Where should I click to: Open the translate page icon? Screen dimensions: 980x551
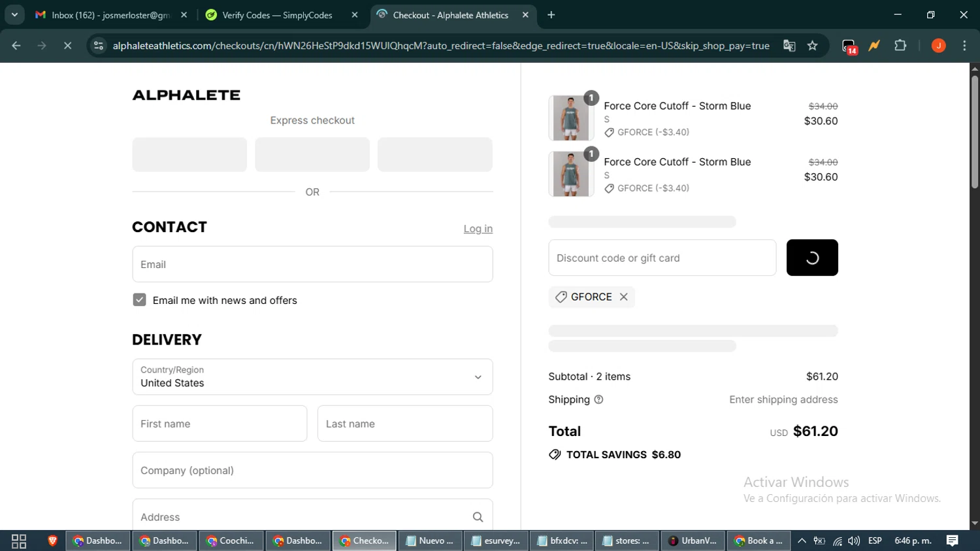tap(789, 46)
